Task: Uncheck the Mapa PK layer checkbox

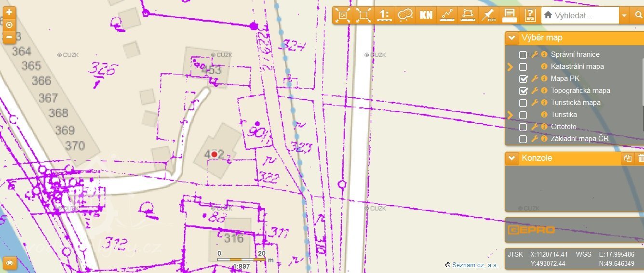Action: 523,78
